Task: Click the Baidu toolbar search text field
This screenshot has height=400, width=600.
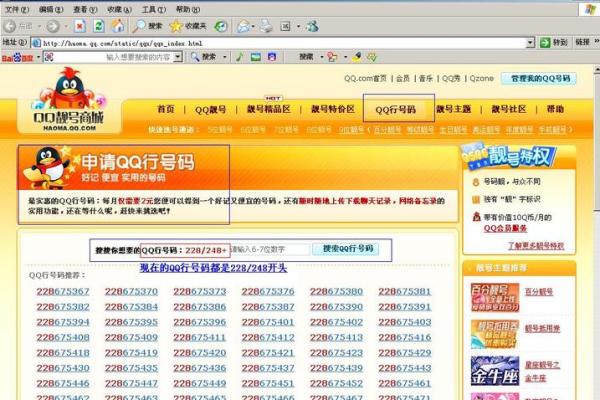Action: (113, 57)
